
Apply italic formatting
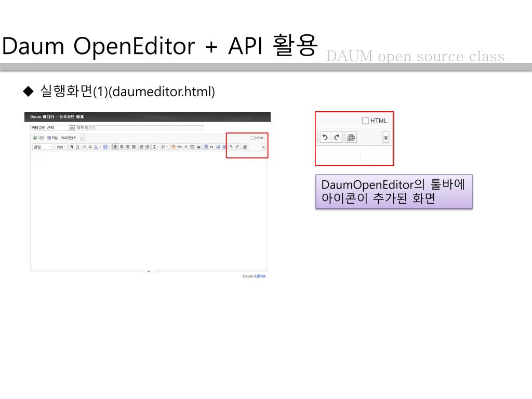coord(83,147)
